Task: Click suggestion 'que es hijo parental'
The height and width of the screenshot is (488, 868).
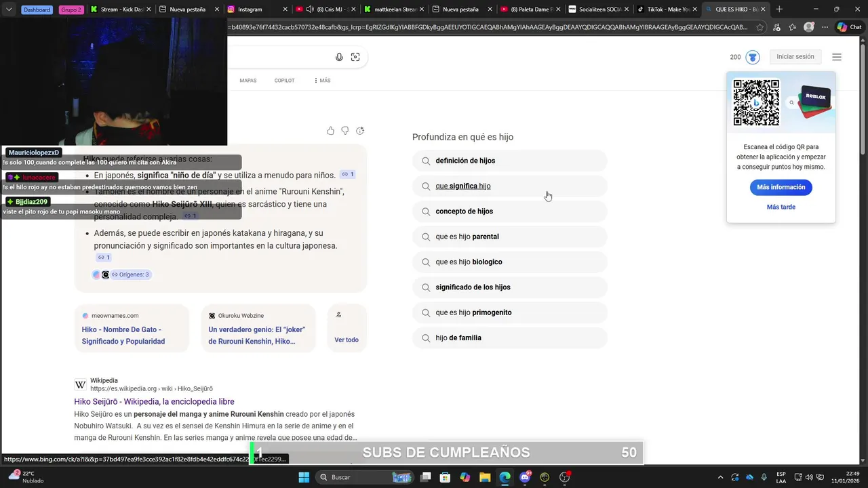Action: click(509, 237)
